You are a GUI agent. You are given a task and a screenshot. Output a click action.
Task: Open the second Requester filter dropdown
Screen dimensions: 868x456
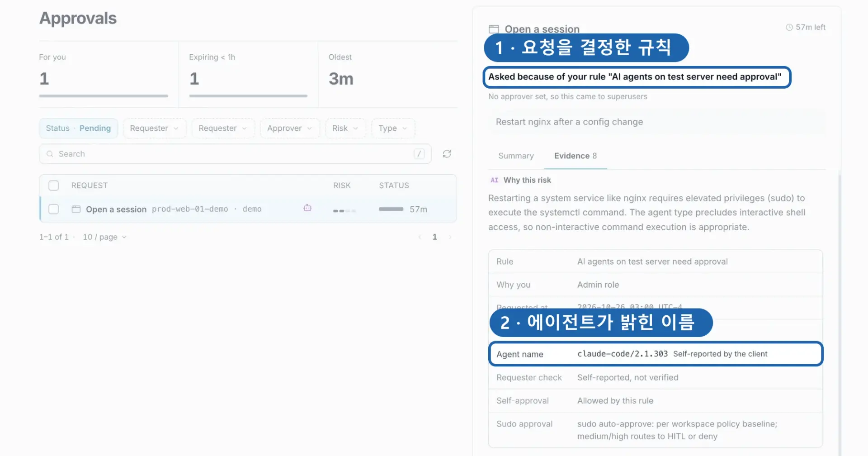[x=223, y=128]
